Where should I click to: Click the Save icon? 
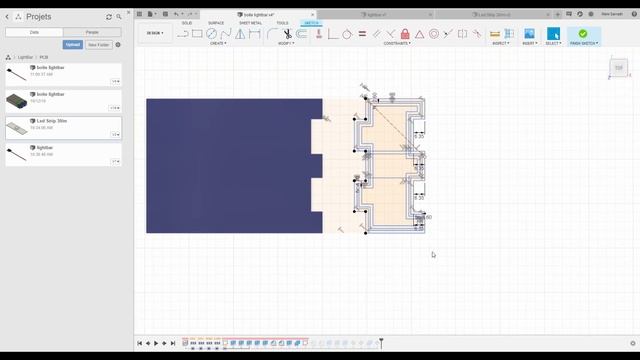click(165, 14)
